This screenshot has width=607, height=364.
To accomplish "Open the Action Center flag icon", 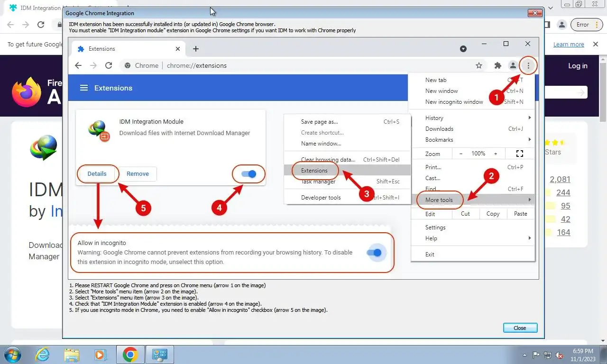I will point(536,355).
